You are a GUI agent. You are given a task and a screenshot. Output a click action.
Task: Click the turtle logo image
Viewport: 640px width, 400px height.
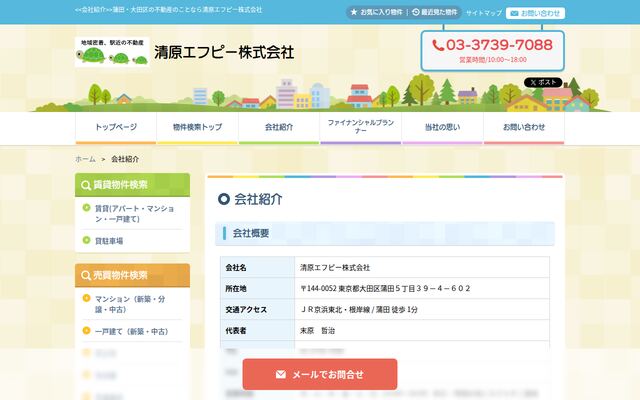point(112,52)
